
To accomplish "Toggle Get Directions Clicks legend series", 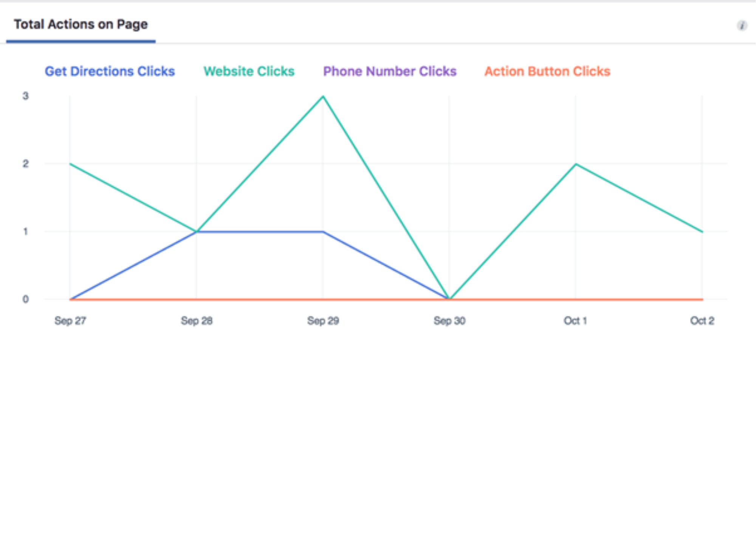I will point(110,71).
